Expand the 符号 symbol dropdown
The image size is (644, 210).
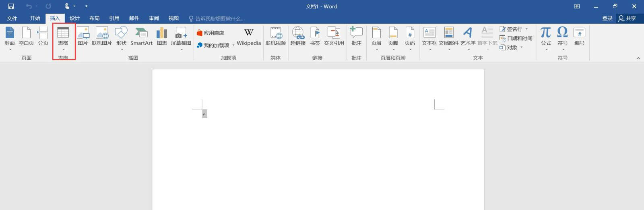coord(562,49)
